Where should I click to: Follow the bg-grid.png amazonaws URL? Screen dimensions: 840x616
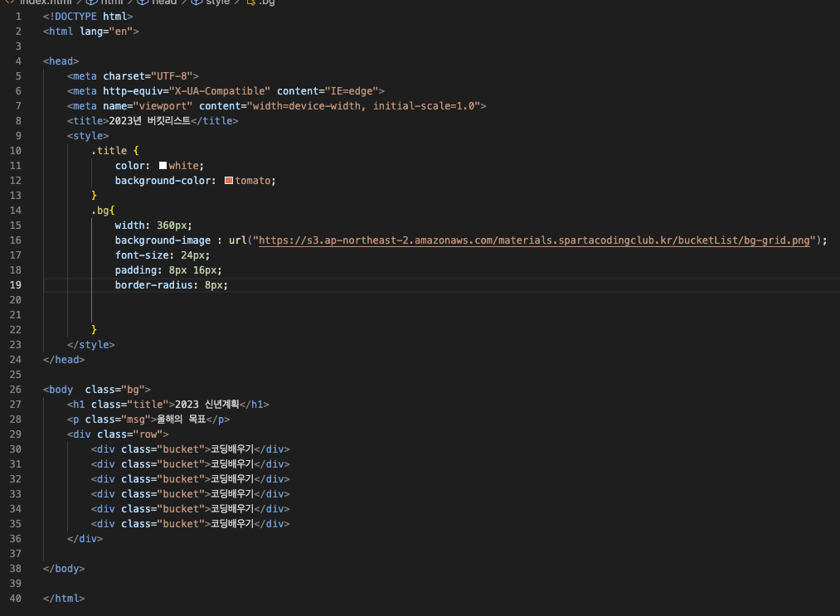tap(534, 240)
